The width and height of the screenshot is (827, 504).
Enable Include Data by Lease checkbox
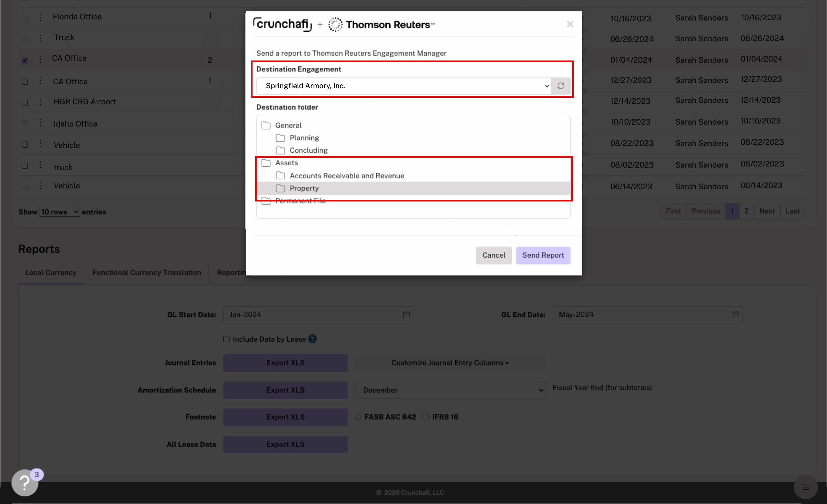coord(226,339)
